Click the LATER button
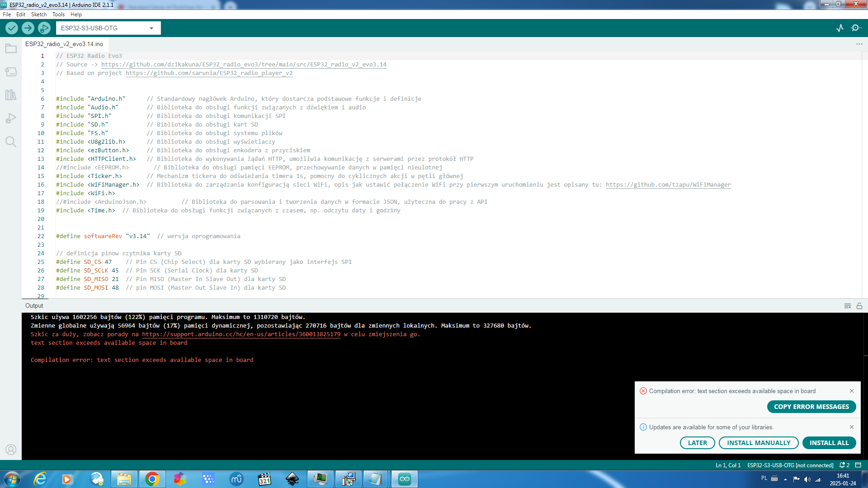 click(697, 443)
